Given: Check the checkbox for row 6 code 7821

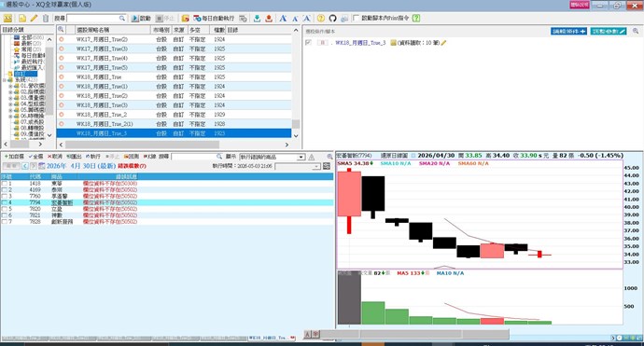Looking at the screenshot, I should pos(5,215).
